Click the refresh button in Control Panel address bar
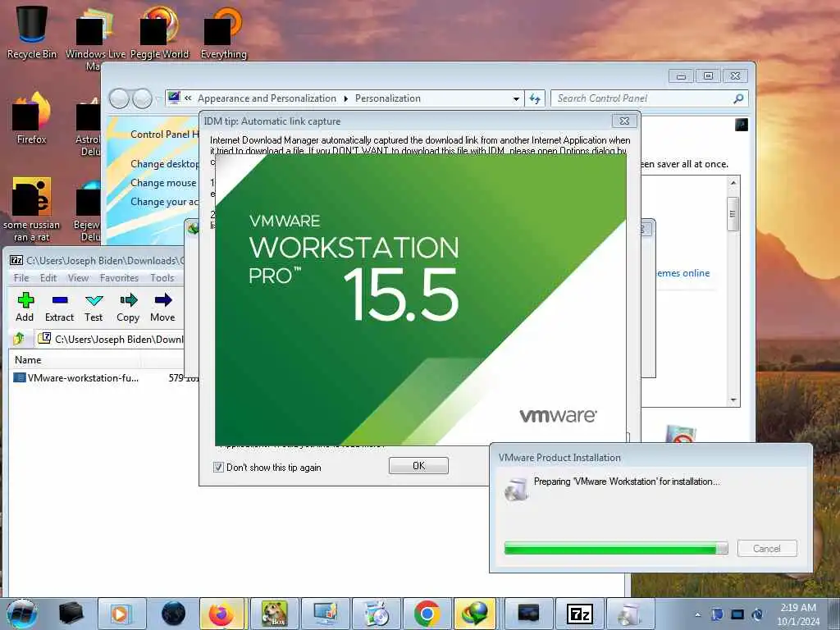This screenshot has height=630, width=840. [x=535, y=98]
